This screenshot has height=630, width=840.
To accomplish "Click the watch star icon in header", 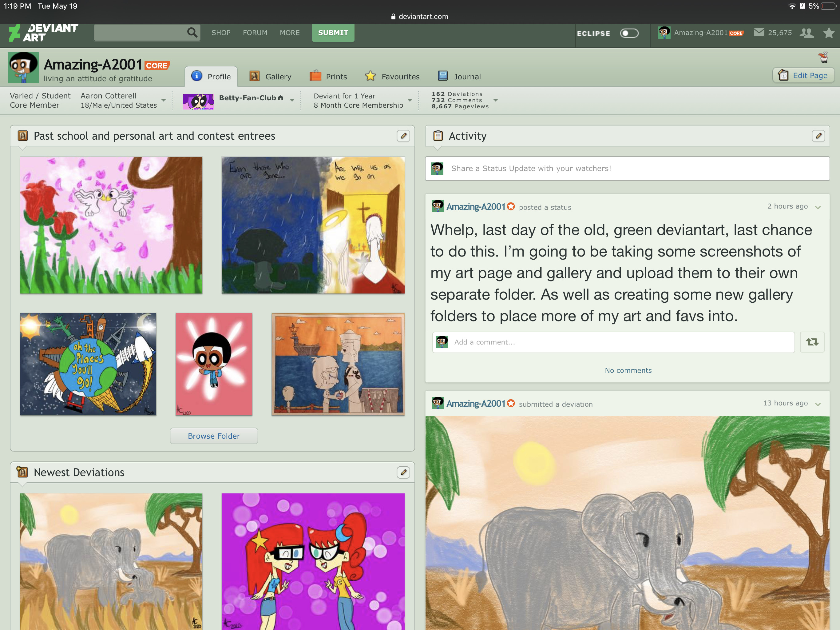I will 829,33.
